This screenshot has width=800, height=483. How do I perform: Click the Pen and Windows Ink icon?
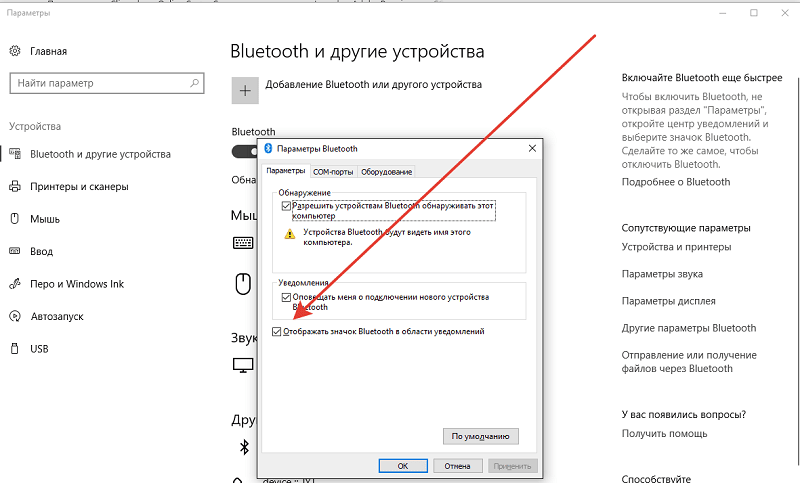(x=15, y=284)
